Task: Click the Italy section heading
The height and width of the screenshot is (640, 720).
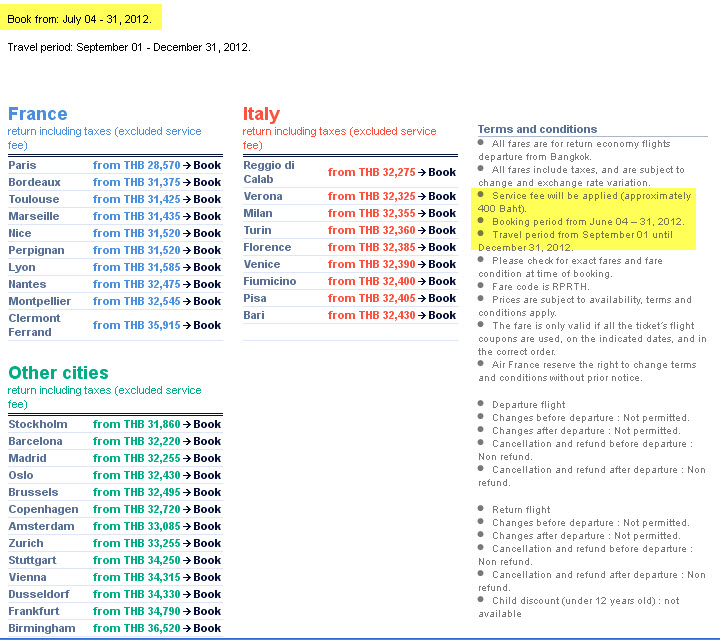Action: click(x=261, y=114)
